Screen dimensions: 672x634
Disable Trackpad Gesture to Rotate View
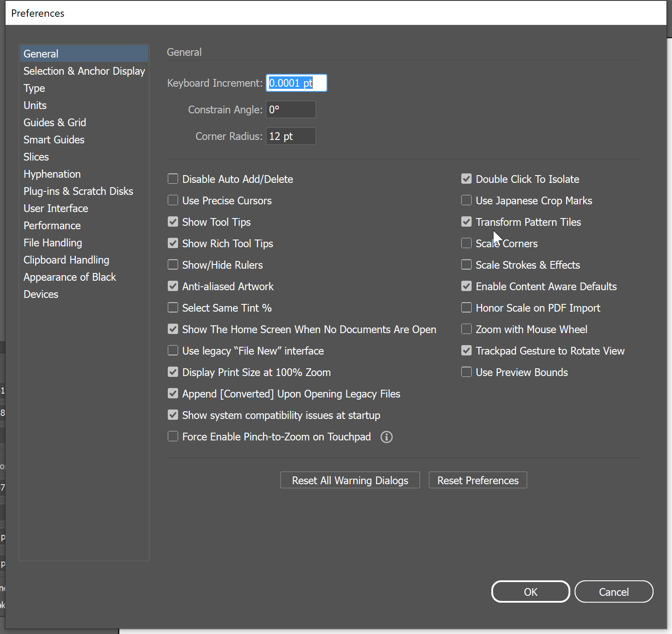[466, 350]
